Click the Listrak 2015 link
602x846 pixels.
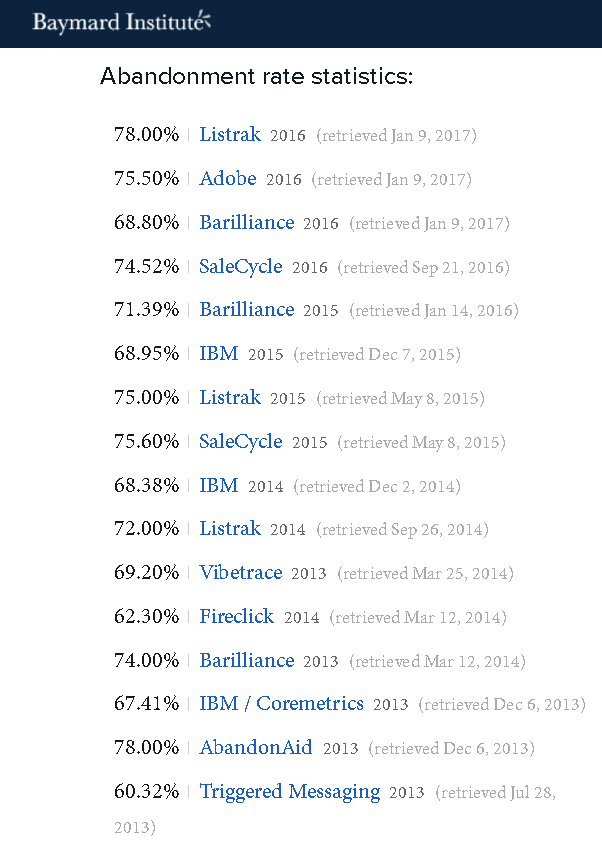(x=230, y=398)
